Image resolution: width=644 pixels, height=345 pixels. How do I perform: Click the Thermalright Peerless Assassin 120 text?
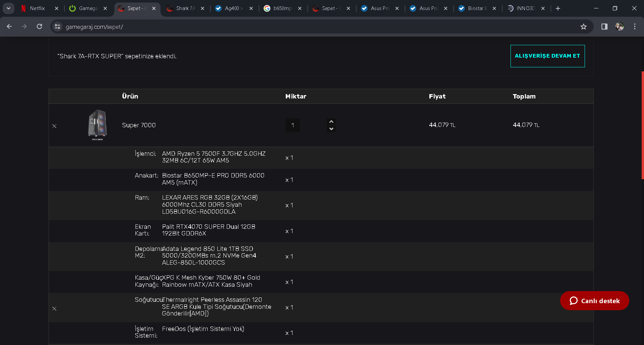pyautogui.click(x=217, y=306)
